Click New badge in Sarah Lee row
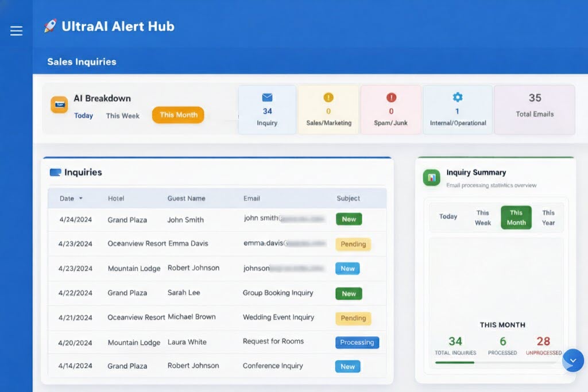Screen dimensions: 588x392 coord(349,294)
